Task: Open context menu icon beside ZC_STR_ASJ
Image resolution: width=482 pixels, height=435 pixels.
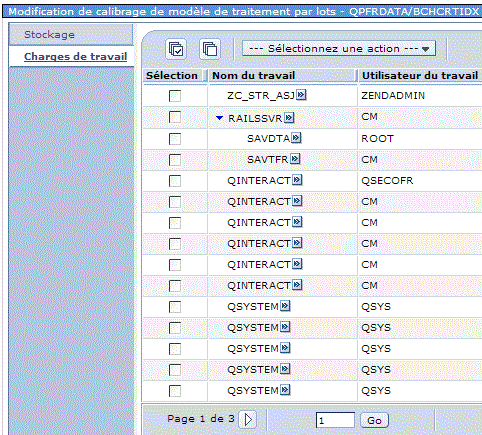Action: [x=301, y=95]
